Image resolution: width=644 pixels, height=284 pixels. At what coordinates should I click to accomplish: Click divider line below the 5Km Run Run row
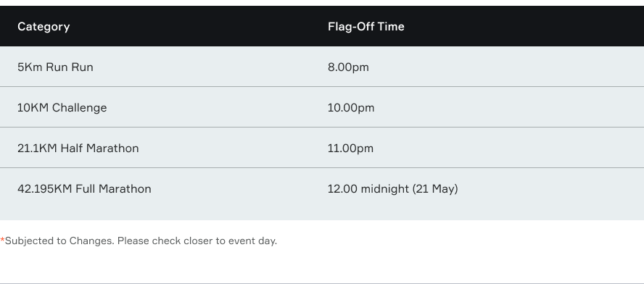point(322,87)
